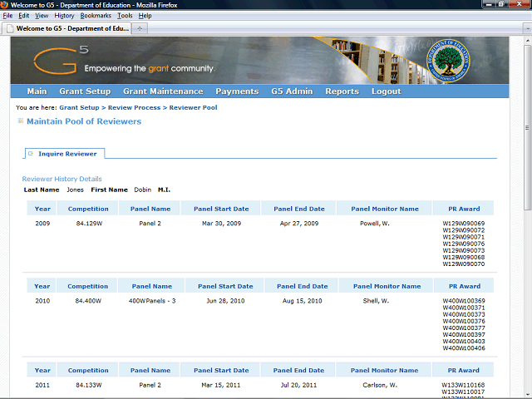Screen dimensions: 532x399
Task: Select the Welcome to G5 browser tab
Action: pyautogui.click(x=66, y=28)
